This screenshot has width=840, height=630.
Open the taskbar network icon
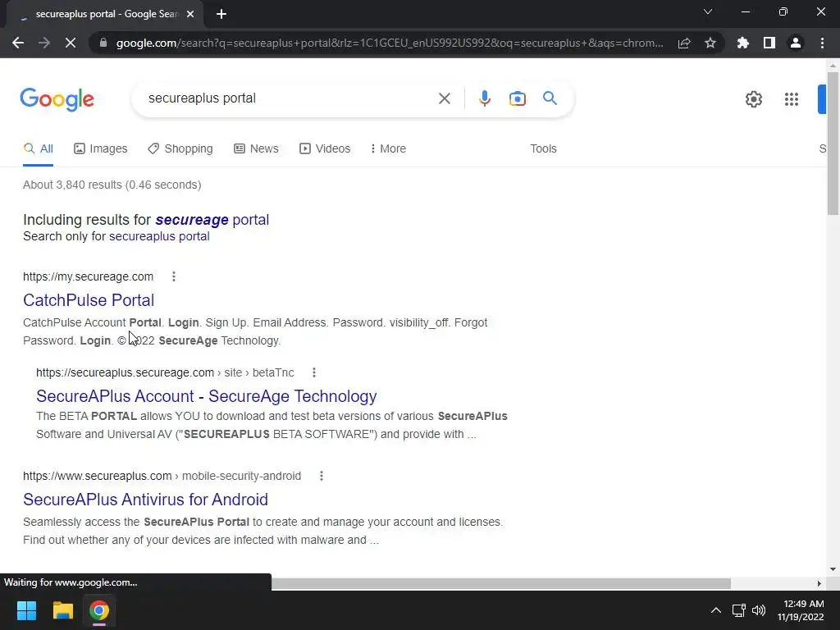coord(739,610)
